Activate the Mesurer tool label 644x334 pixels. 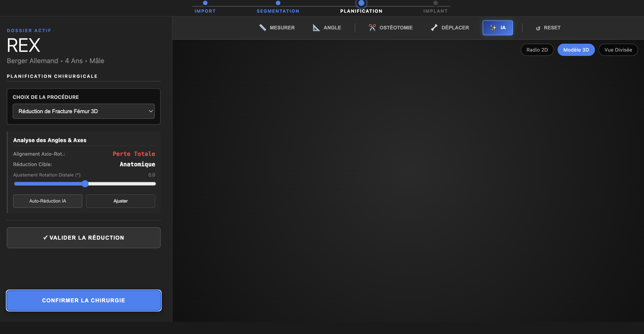click(282, 28)
